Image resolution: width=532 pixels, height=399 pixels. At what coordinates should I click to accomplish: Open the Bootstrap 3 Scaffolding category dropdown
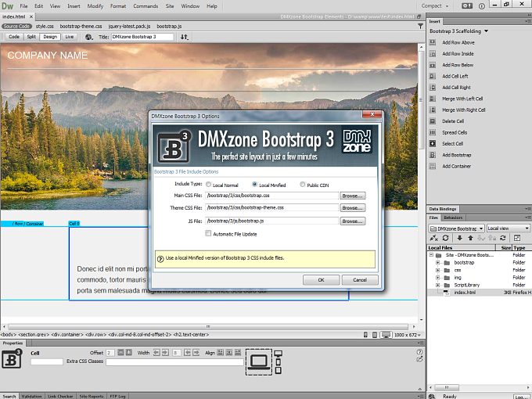coord(458,31)
